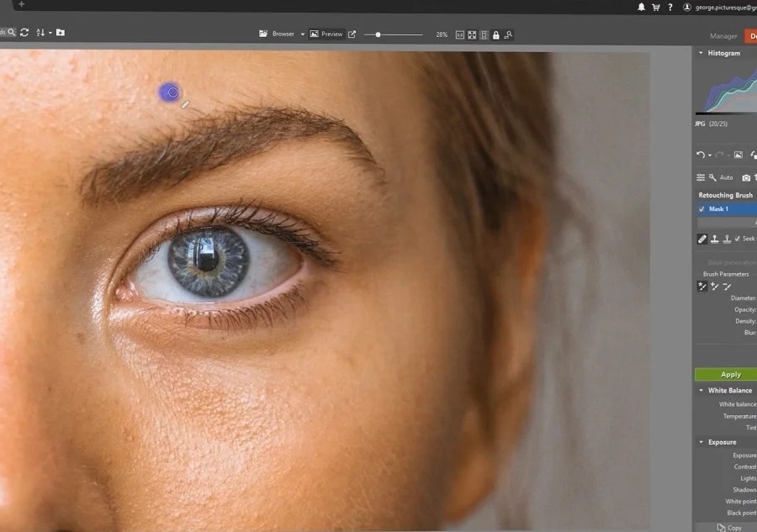The height and width of the screenshot is (532, 757).
Task: Open the shopping cart icon
Action: (655, 8)
